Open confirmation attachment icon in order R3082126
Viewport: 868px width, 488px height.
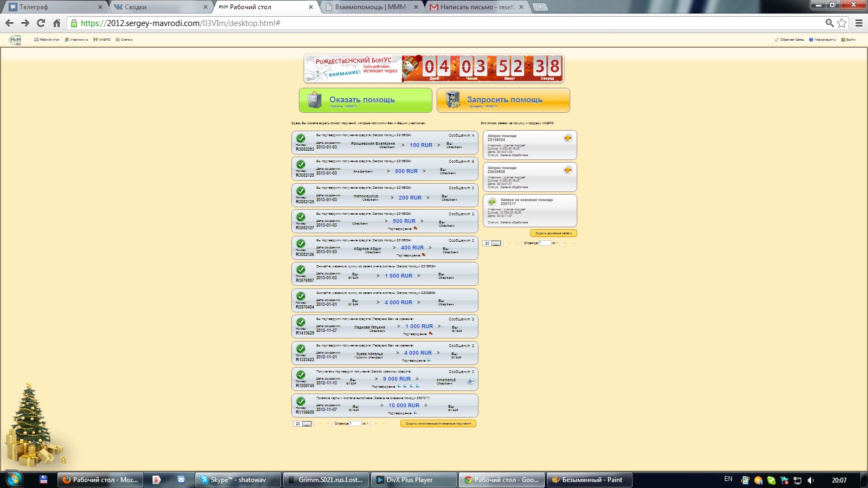(x=424, y=255)
